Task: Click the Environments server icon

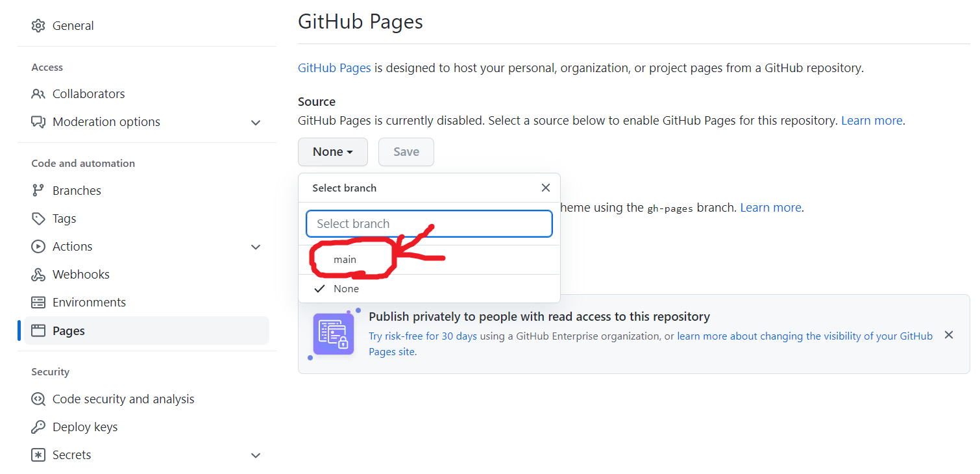Action: point(38,303)
